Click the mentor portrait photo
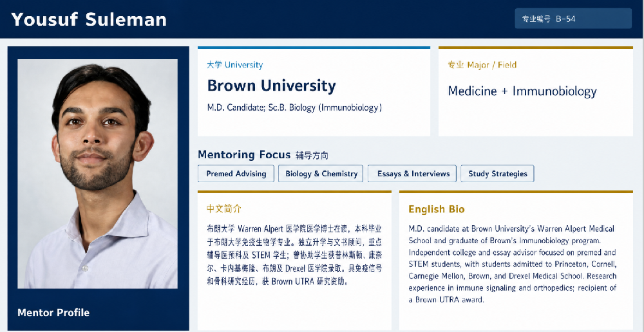Screen dimensions: 644x332 tap(98, 174)
